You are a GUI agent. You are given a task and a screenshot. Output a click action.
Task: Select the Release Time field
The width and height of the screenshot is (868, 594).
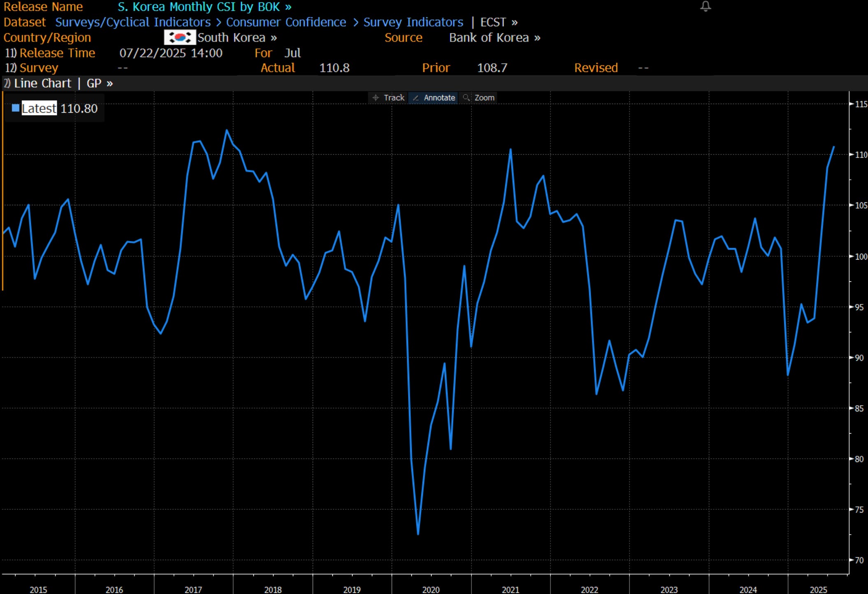pyautogui.click(x=57, y=53)
